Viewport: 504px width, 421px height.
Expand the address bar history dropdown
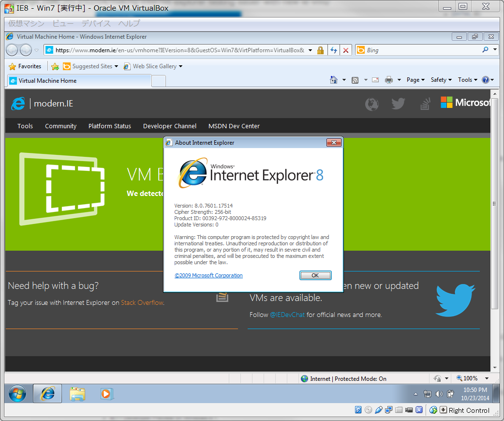(310, 50)
